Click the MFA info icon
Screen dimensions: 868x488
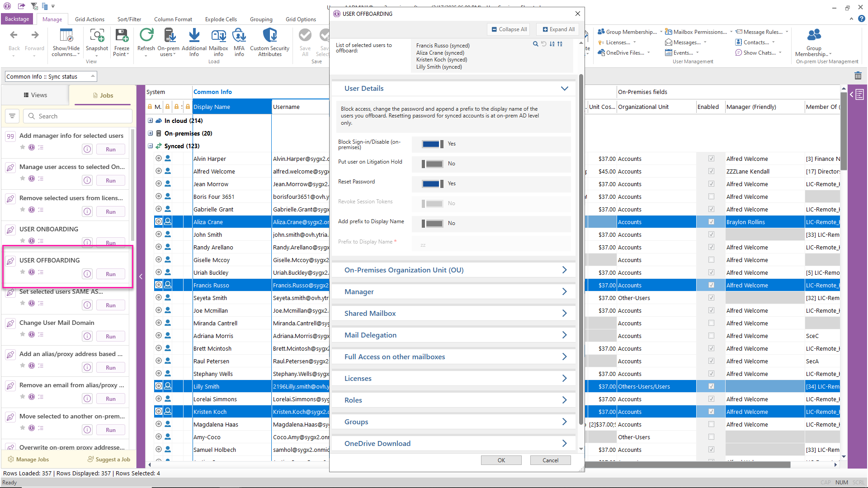click(239, 35)
